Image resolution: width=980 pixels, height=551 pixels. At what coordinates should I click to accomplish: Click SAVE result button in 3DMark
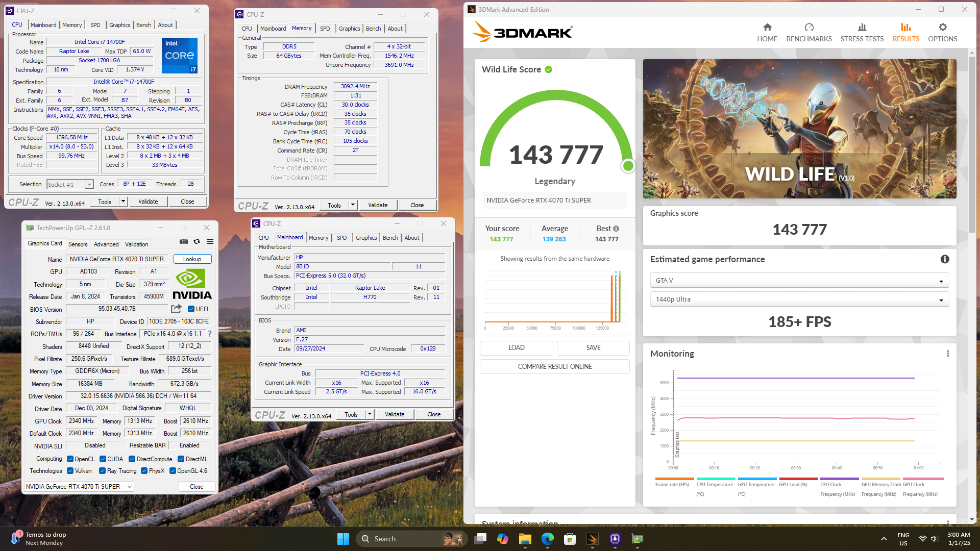[593, 347]
